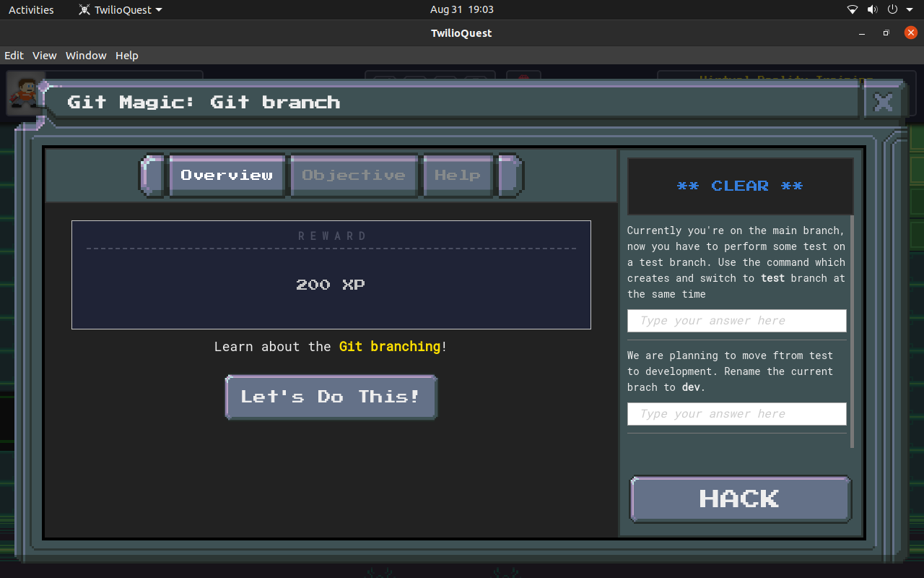The image size is (924, 578).
Task: Focus the rename to dev answer field
Action: (737, 414)
